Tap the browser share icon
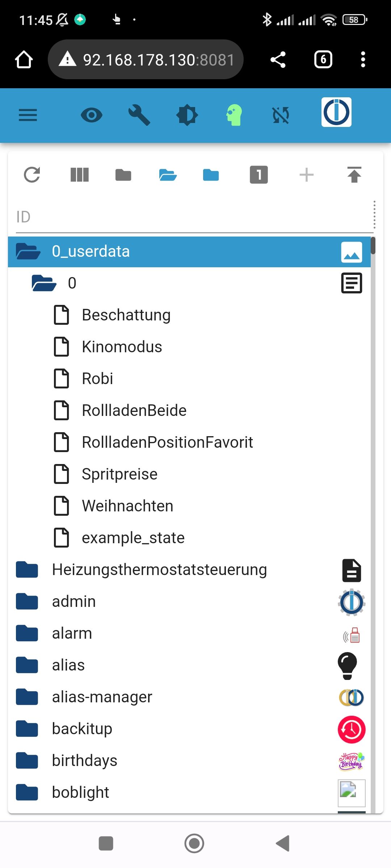Screen dimensions: 391x868 pos(278,60)
